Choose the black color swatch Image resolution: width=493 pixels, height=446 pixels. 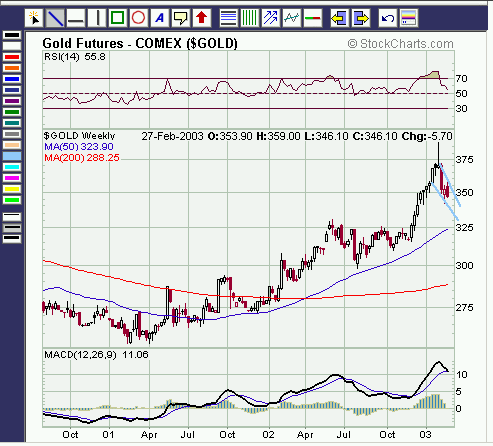12,35
